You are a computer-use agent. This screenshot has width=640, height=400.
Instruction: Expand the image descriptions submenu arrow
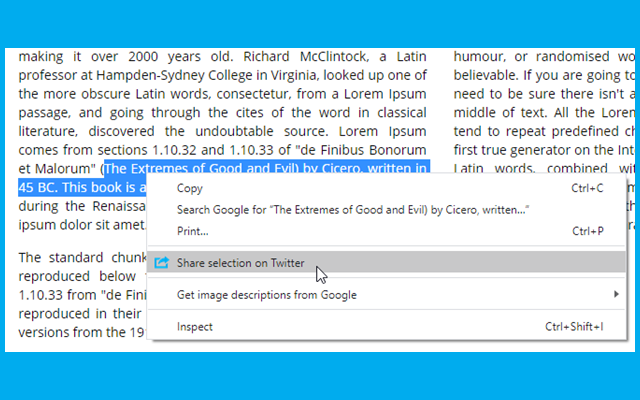[616, 294]
